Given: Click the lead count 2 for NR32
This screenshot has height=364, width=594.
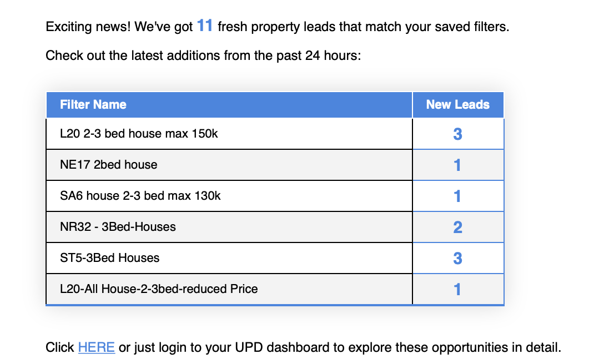Looking at the screenshot, I should coord(457,227).
